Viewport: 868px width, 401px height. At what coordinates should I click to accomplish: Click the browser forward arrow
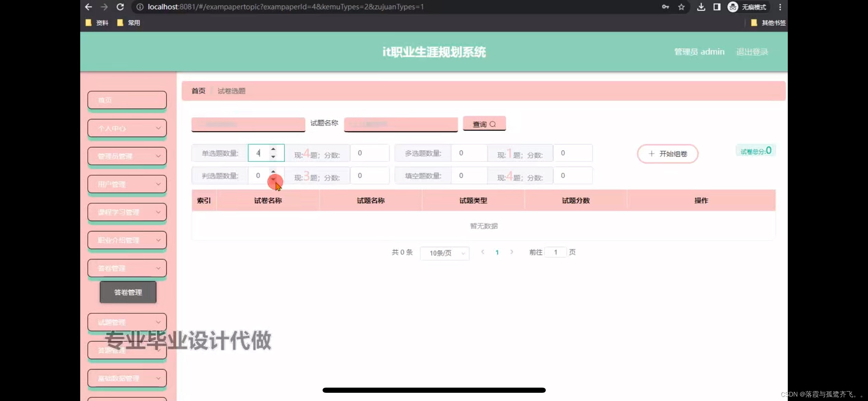pyautogui.click(x=104, y=7)
